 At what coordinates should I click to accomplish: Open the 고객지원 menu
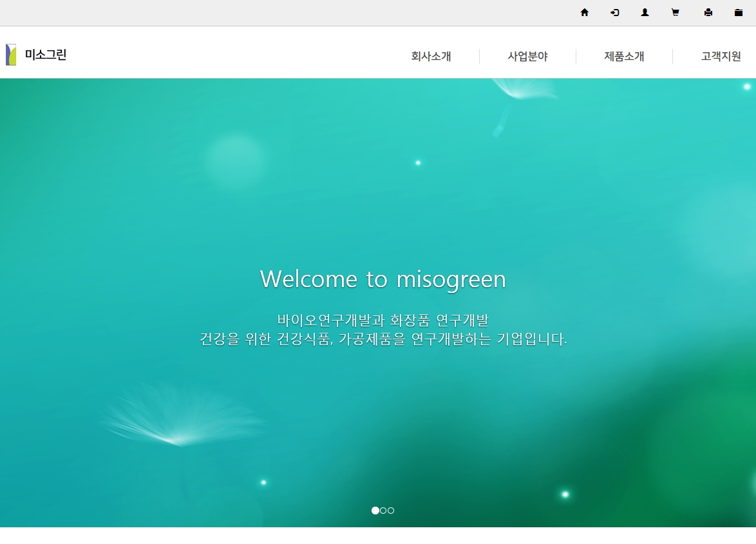tap(721, 57)
